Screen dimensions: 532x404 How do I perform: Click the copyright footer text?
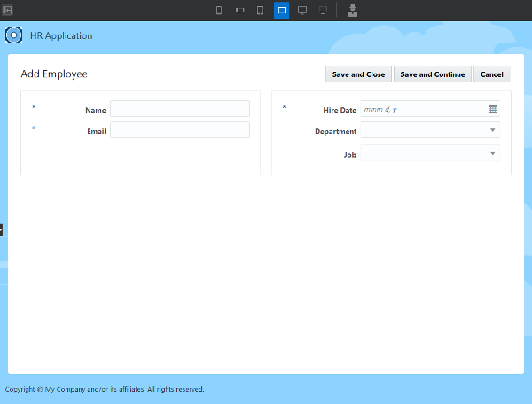(105, 389)
